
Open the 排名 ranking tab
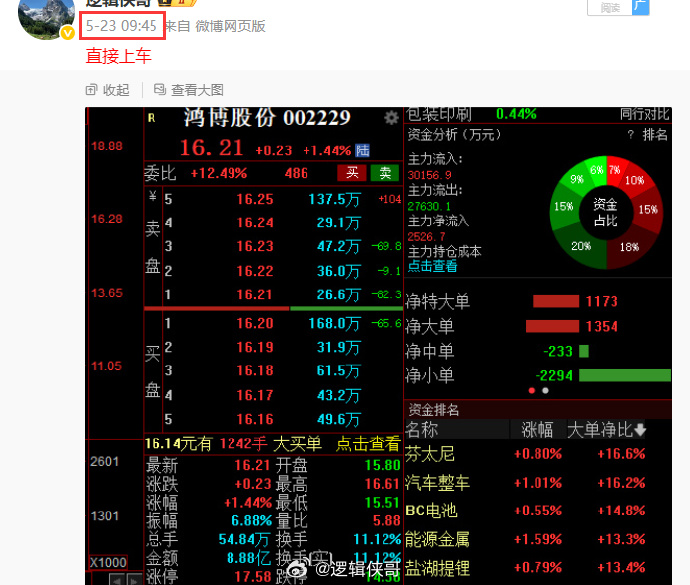coord(655,135)
